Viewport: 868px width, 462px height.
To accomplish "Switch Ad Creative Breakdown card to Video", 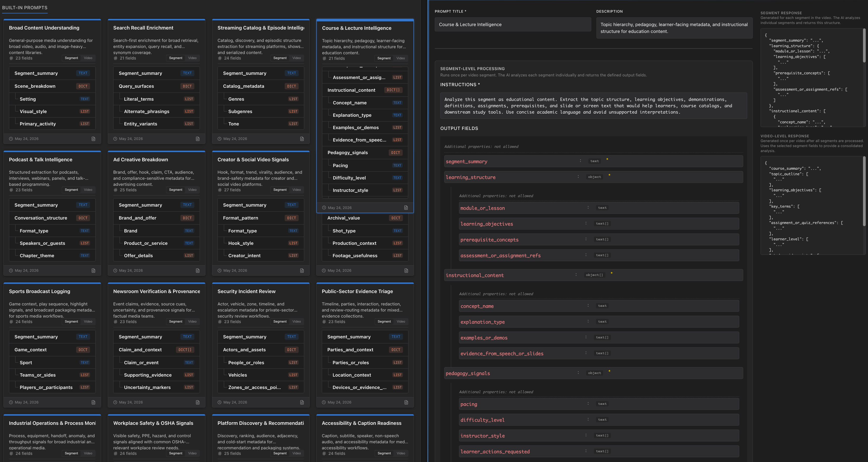I will point(193,190).
